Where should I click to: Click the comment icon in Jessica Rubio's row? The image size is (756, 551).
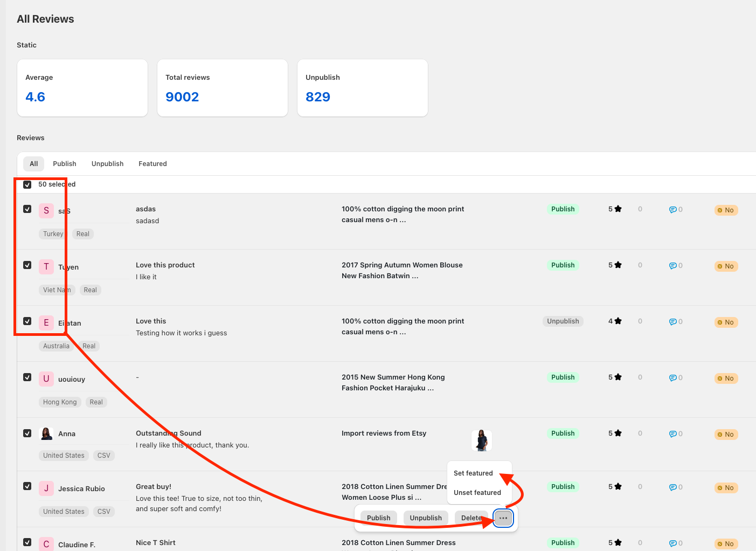click(x=673, y=487)
